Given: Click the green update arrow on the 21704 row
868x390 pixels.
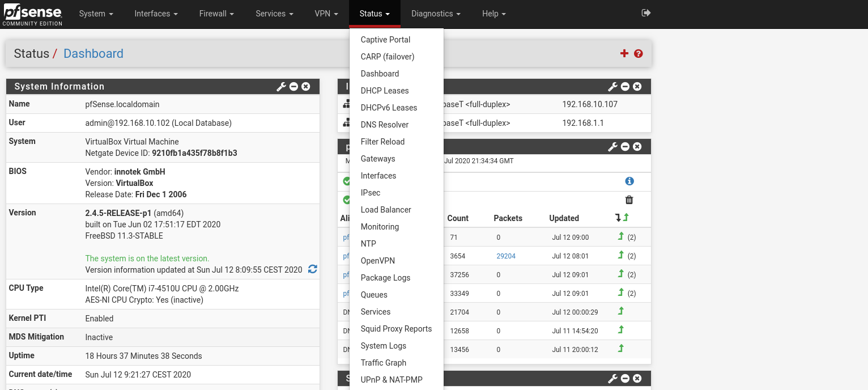Looking at the screenshot, I should (x=621, y=312).
